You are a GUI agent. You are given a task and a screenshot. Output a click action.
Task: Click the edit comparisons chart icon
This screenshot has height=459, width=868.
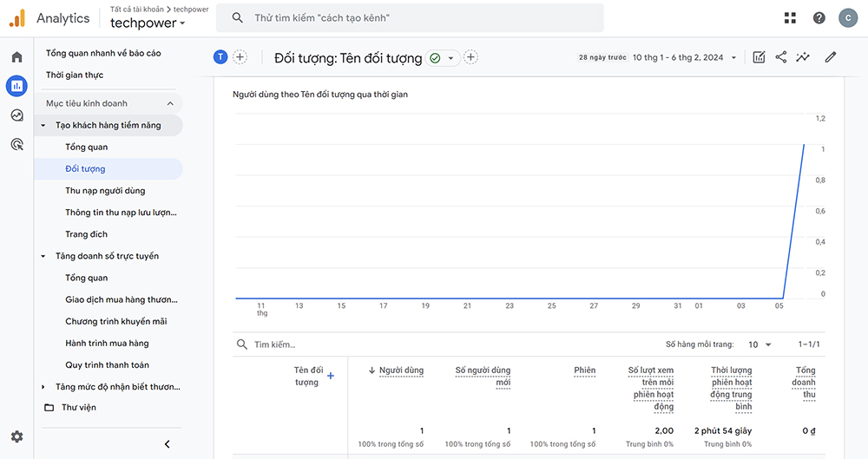tap(759, 57)
